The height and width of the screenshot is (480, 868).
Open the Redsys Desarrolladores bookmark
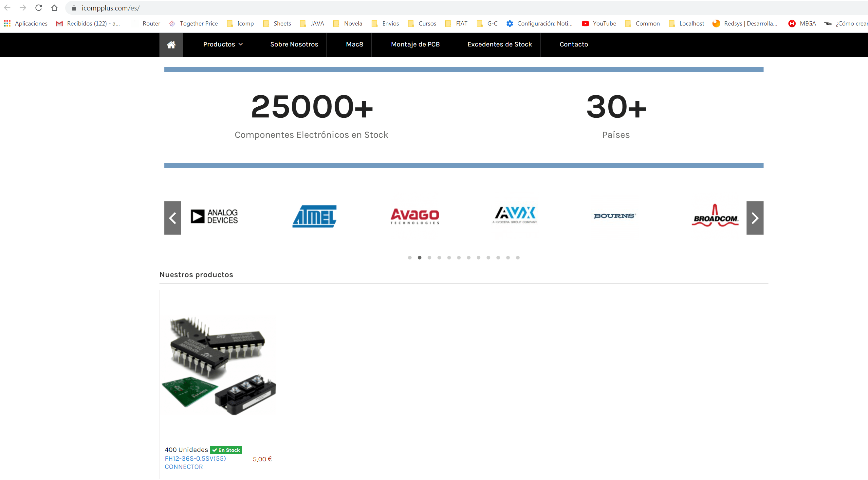pyautogui.click(x=745, y=23)
